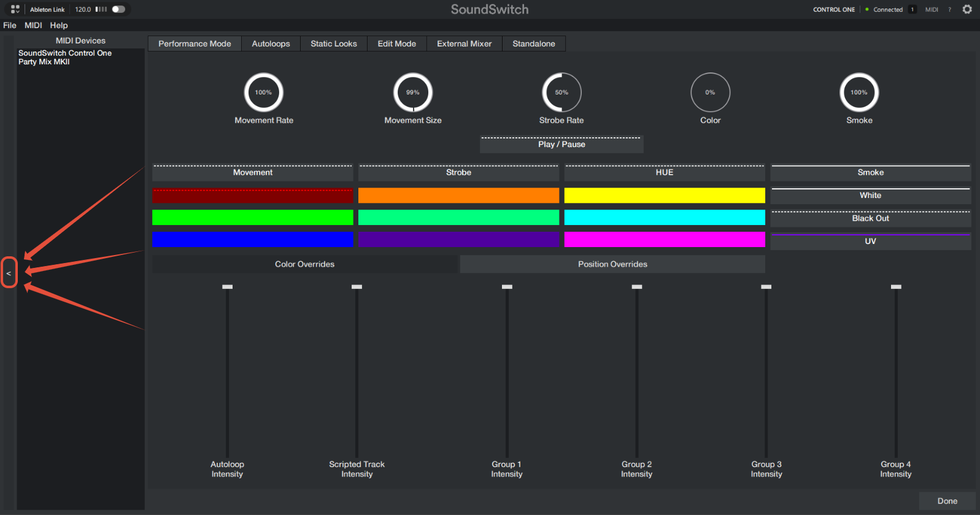Toggle the Smoke override button
The image size is (980, 515).
click(x=871, y=172)
